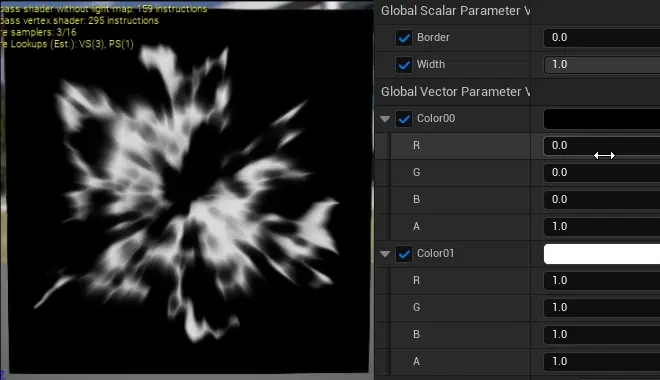Click the Color01 R value field
The height and width of the screenshot is (380, 660).
[x=602, y=281]
